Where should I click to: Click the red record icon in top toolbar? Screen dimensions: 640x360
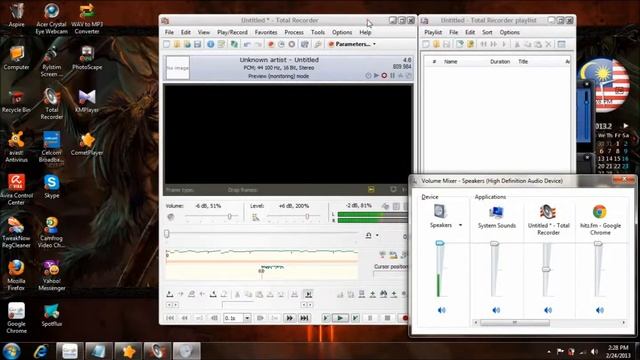tap(271, 44)
